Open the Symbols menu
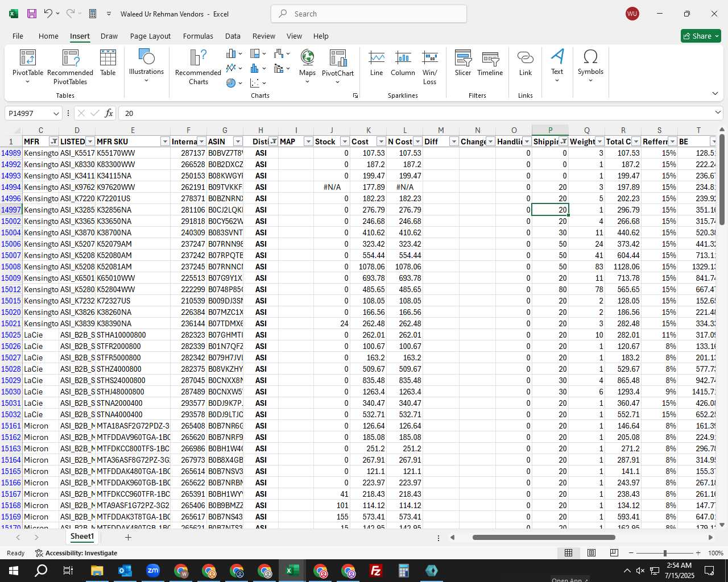728x582 pixels. pyautogui.click(x=590, y=66)
